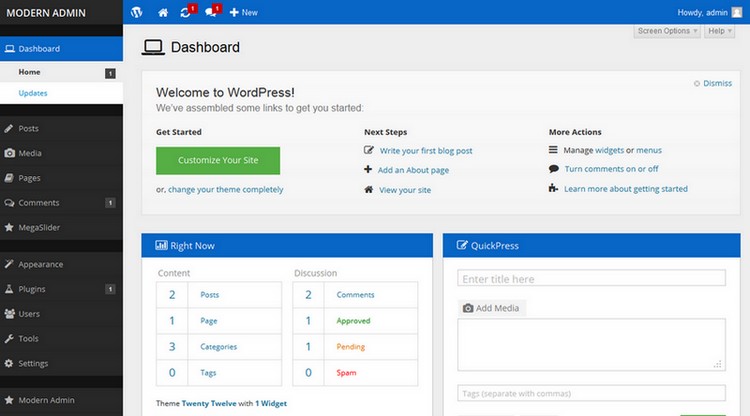Focus the Enter title here field
Viewport: 750px width, 416px height.
(x=591, y=278)
